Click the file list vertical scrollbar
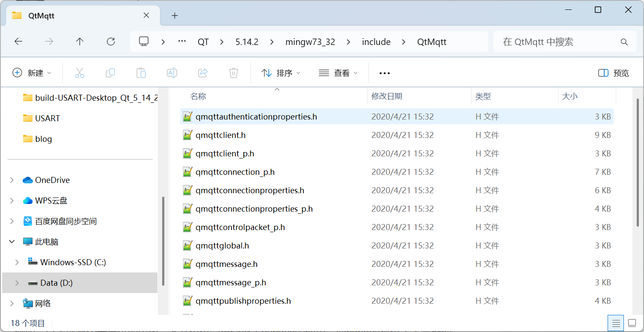644x332 pixels. [637, 162]
